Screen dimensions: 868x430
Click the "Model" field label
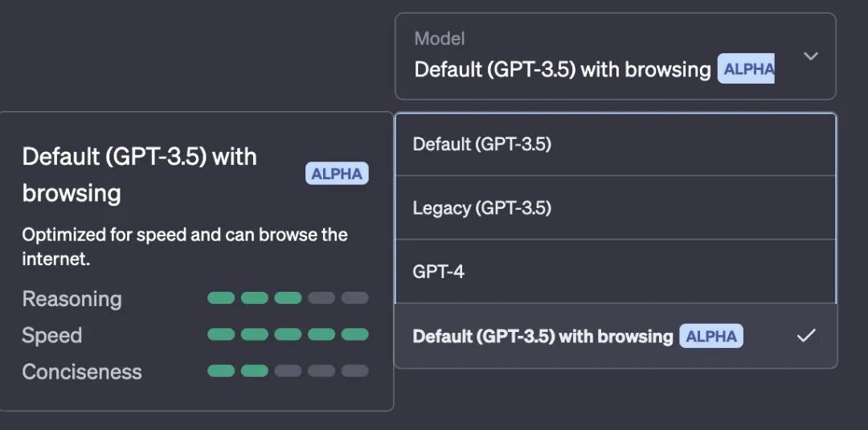tap(440, 39)
